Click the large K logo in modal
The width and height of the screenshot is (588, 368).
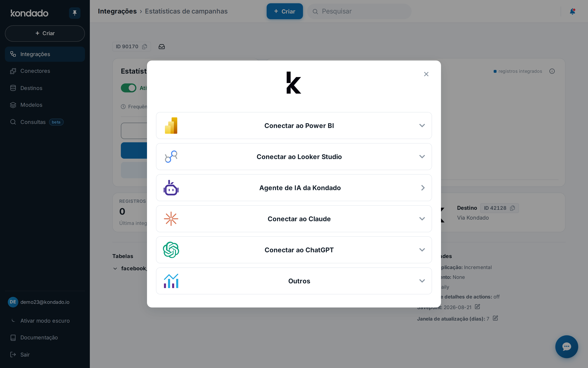(x=294, y=83)
